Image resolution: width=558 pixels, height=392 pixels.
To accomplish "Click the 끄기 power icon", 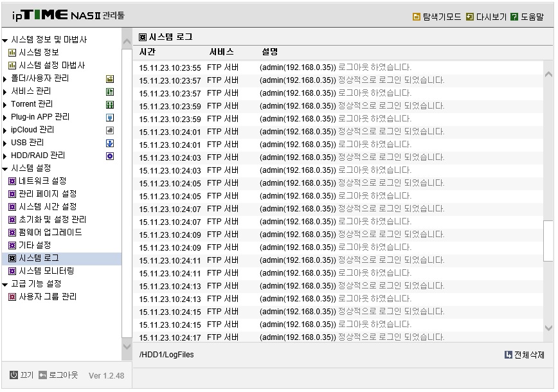I will 14,375.
